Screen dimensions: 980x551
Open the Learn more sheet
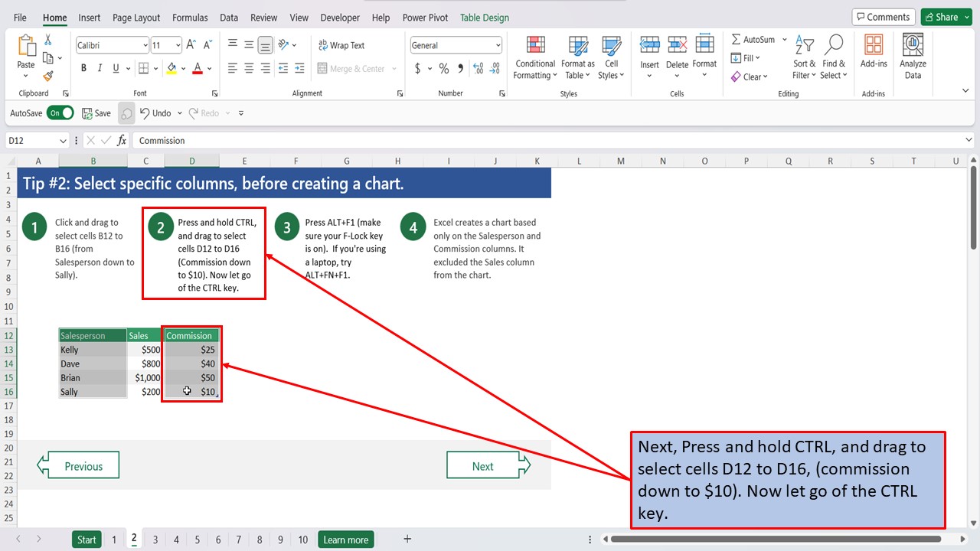point(345,539)
